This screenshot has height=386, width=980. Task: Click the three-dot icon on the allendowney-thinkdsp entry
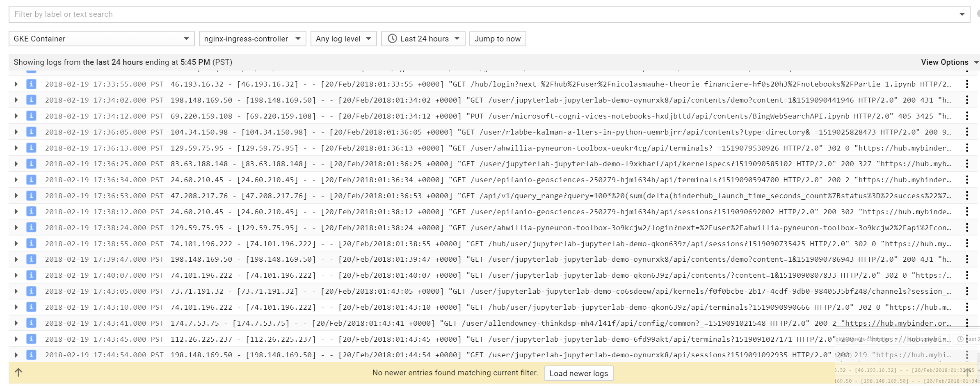967,323
